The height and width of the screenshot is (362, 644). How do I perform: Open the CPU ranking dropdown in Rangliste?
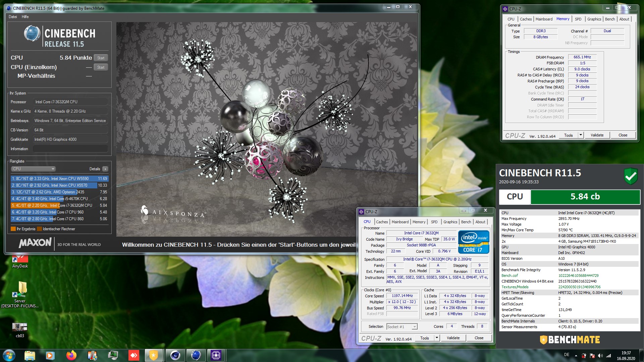coord(33,169)
